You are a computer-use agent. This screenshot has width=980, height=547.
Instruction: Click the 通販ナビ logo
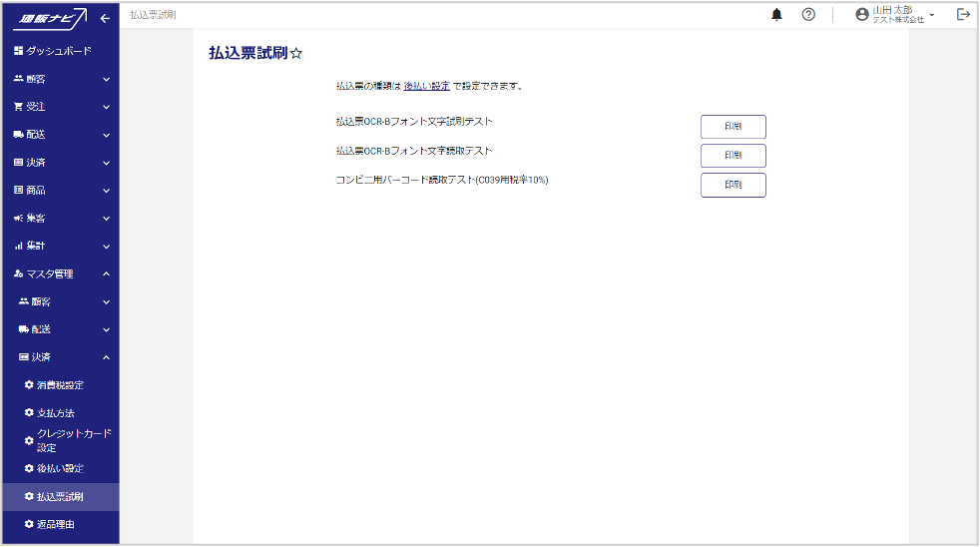coord(55,18)
